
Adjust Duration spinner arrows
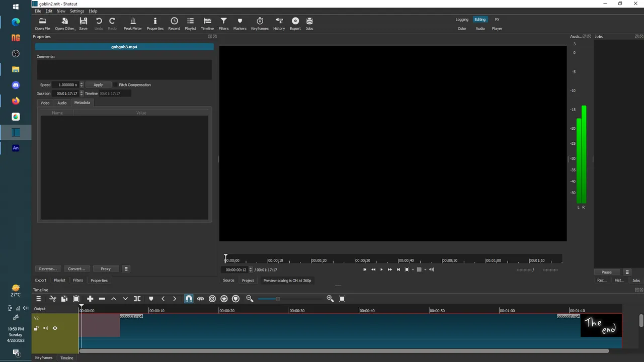pos(82,94)
